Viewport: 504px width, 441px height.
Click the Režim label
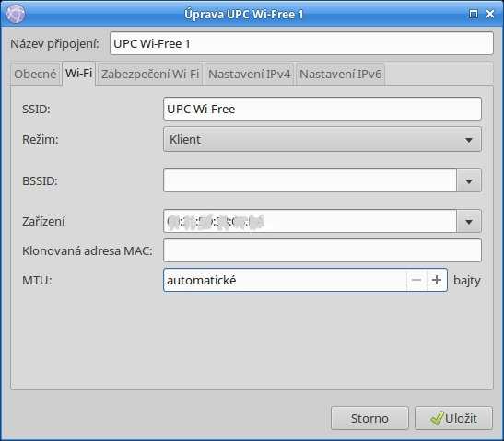click(x=41, y=139)
